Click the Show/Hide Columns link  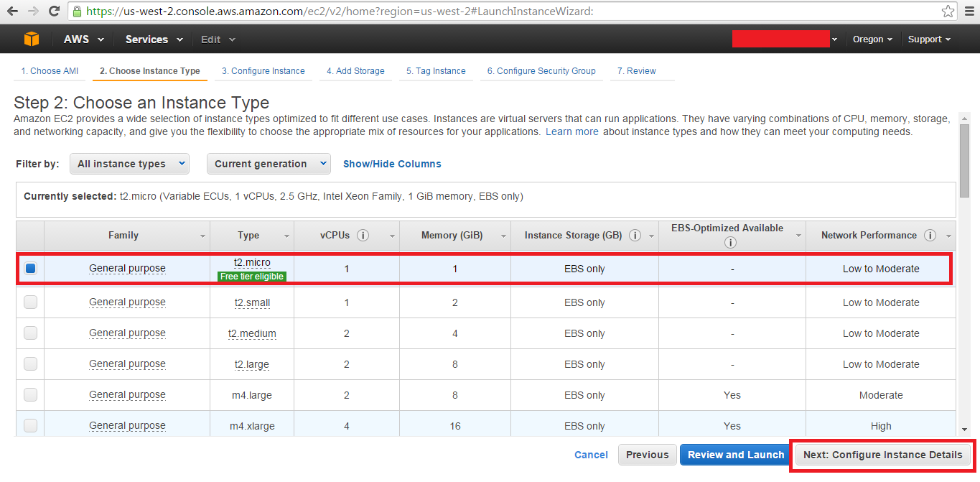(392, 164)
